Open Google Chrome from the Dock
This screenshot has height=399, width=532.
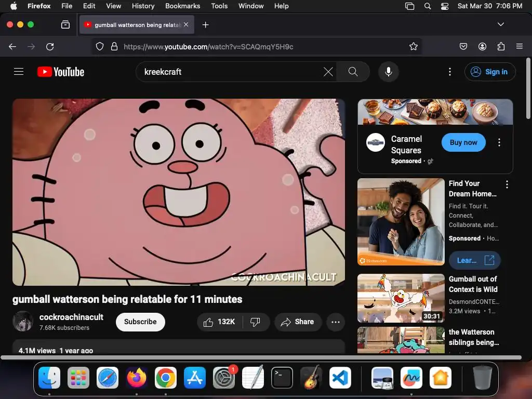(x=166, y=378)
